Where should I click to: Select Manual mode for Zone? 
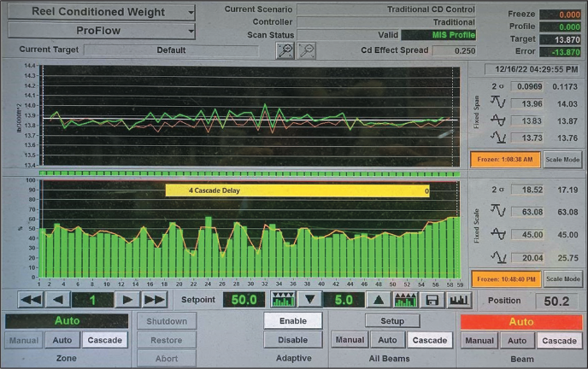tap(24, 340)
